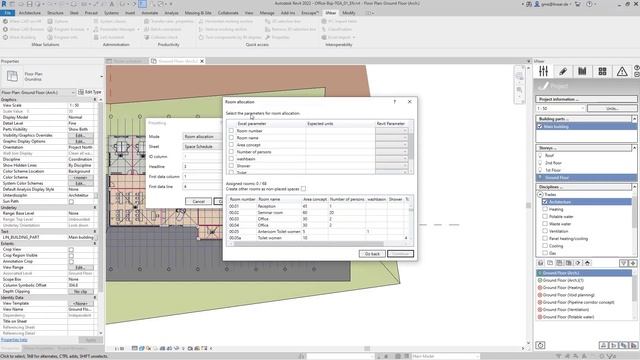This screenshot has width=640, height=360.
Task: Open the Modify ribbon tab
Action: tap(349, 13)
